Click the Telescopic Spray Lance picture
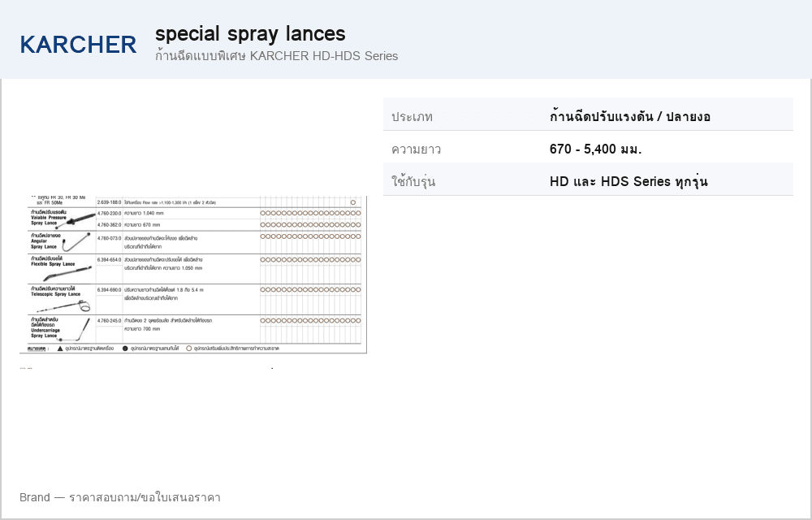 click(65, 305)
